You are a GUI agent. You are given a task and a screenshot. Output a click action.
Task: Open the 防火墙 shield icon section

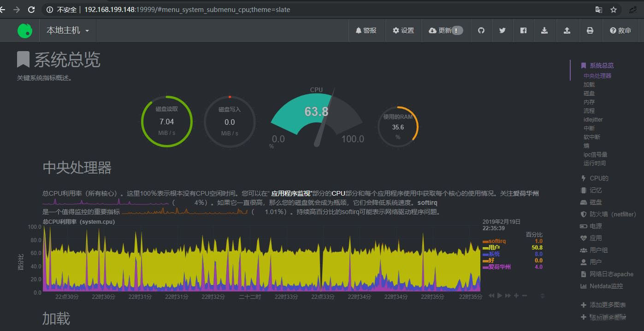(584, 214)
